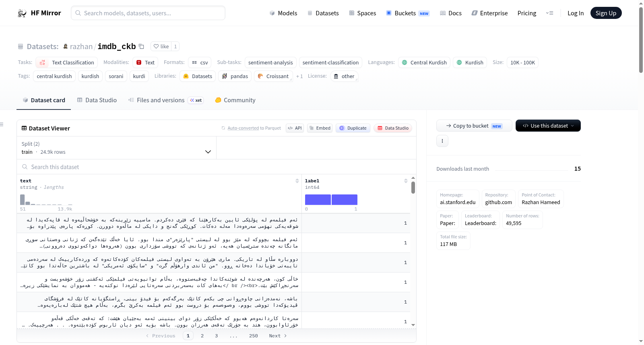Viewport: 644px width, 345px height.
Task: Open the Spaces menu item
Action: [363, 13]
